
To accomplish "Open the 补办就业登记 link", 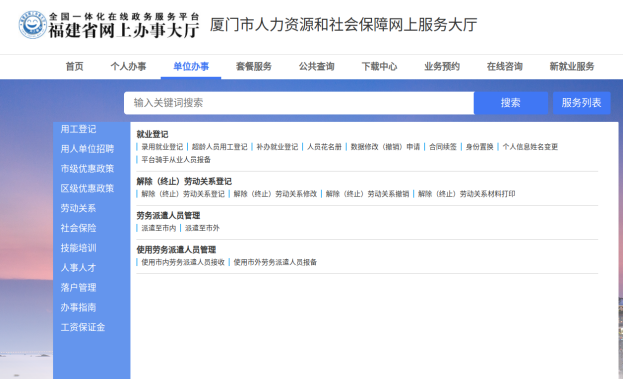I will pos(277,147).
